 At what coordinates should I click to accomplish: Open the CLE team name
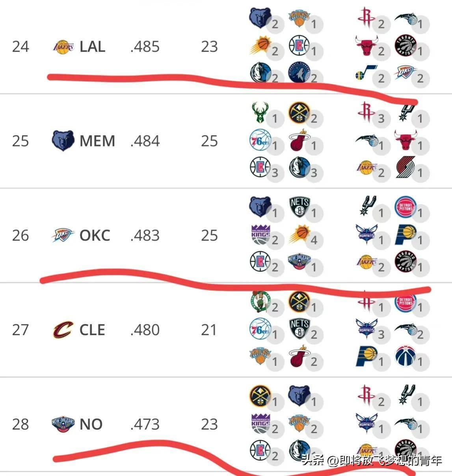tap(92, 330)
